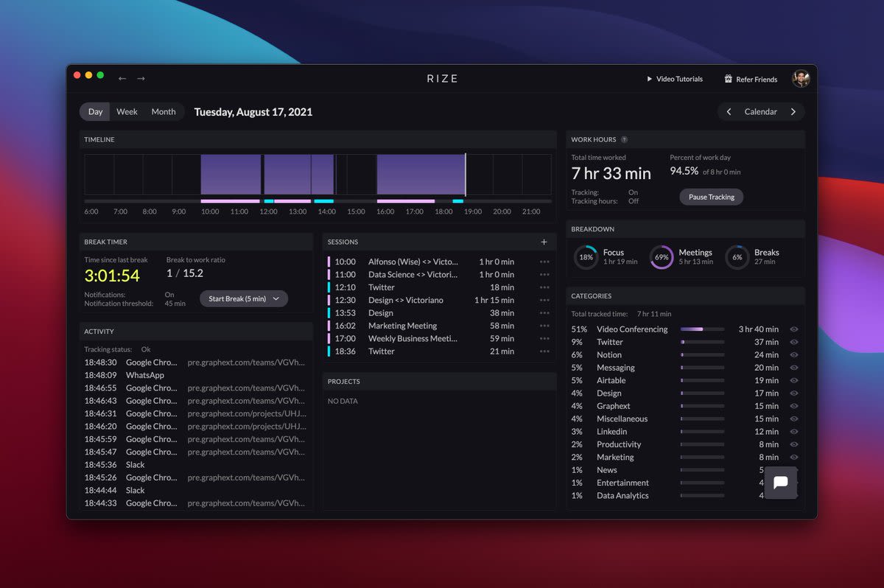
Task: Select the 18:48:30 Google Chrome activity row
Action: 195,363
